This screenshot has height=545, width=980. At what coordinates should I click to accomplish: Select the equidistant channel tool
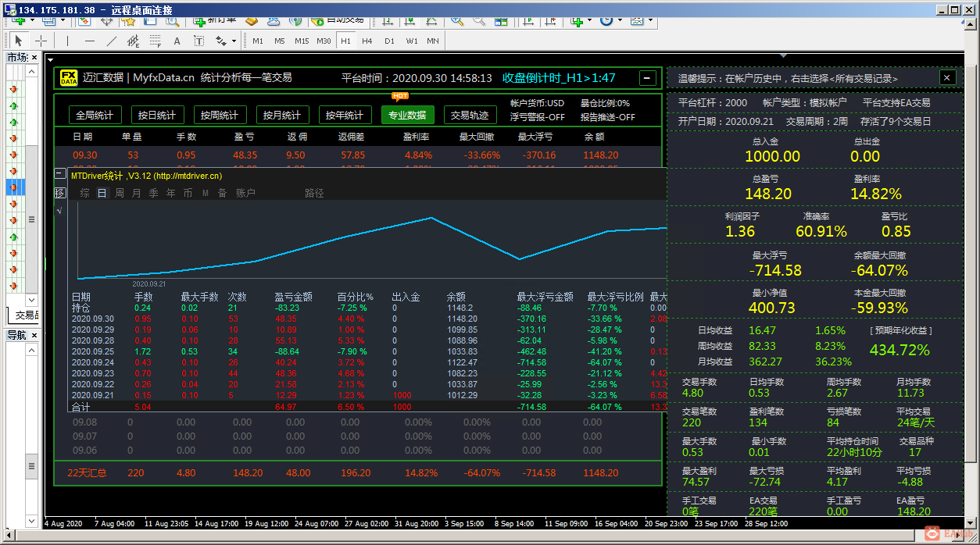click(x=134, y=41)
